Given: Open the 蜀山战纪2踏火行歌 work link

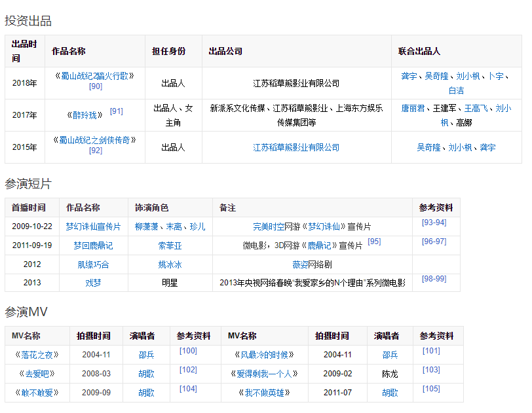Looking at the screenshot, I should pyautogui.click(x=94, y=76).
